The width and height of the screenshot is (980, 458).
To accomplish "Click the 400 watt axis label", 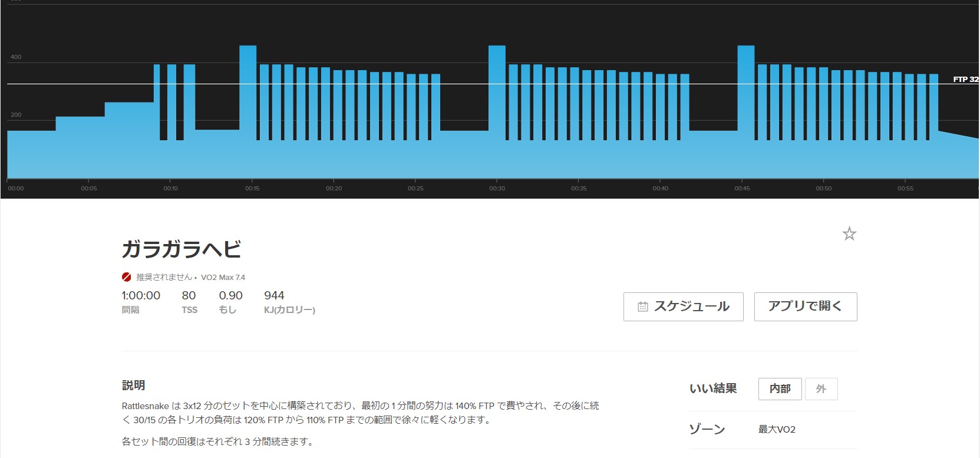I will coord(16,57).
